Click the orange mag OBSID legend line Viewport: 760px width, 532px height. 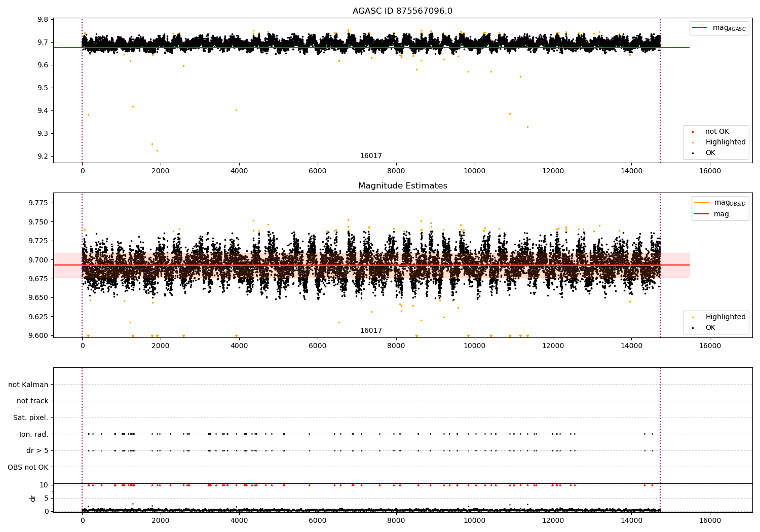[x=702, y=203]
